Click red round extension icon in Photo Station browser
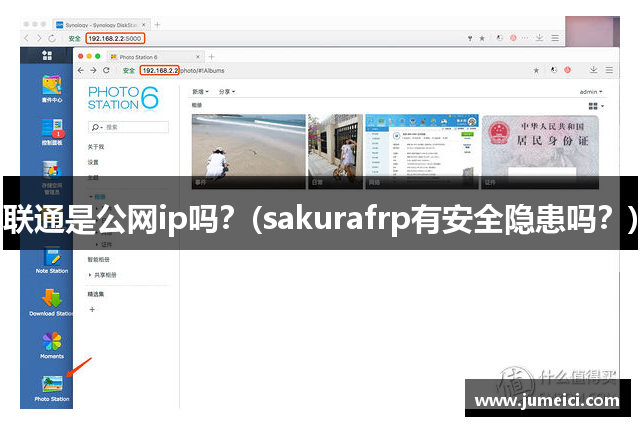The image size is (640, 426). [x=567, y=70]
